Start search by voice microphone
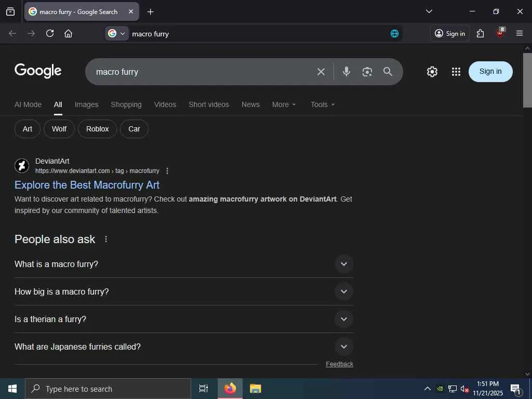The image size is (532, 399). 347,72
